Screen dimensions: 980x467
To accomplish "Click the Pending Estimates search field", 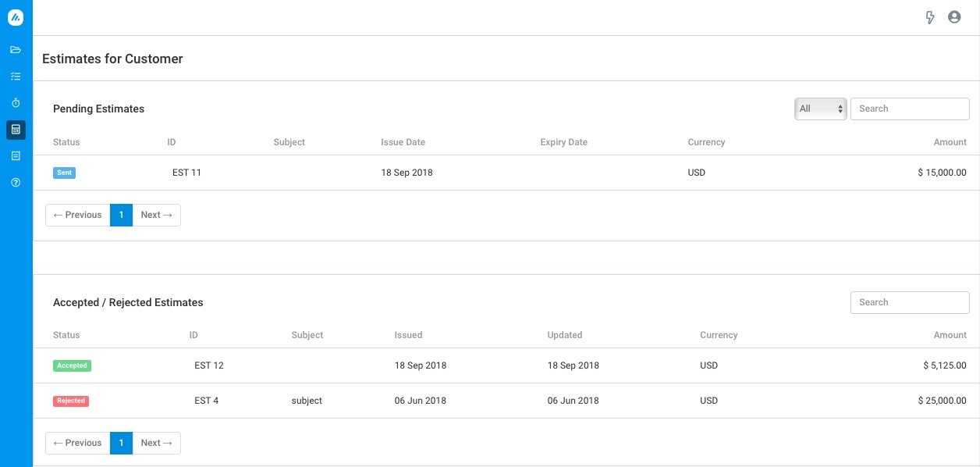I will click(910, 109).
